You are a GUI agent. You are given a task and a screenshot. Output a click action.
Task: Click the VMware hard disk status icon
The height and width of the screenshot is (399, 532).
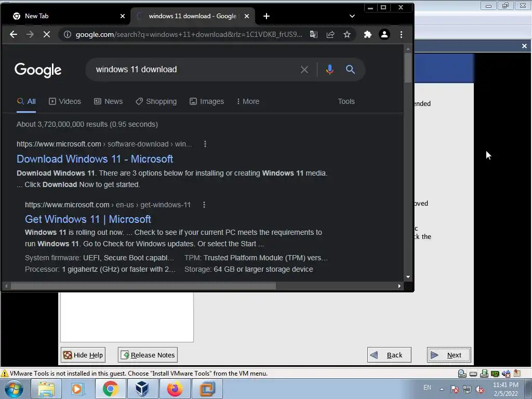(473, 374)
